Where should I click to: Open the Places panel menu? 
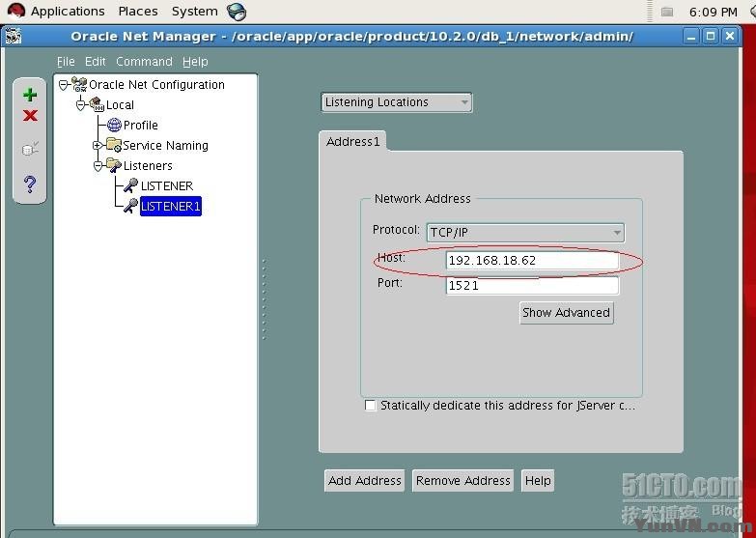click(x=138, y=11)
